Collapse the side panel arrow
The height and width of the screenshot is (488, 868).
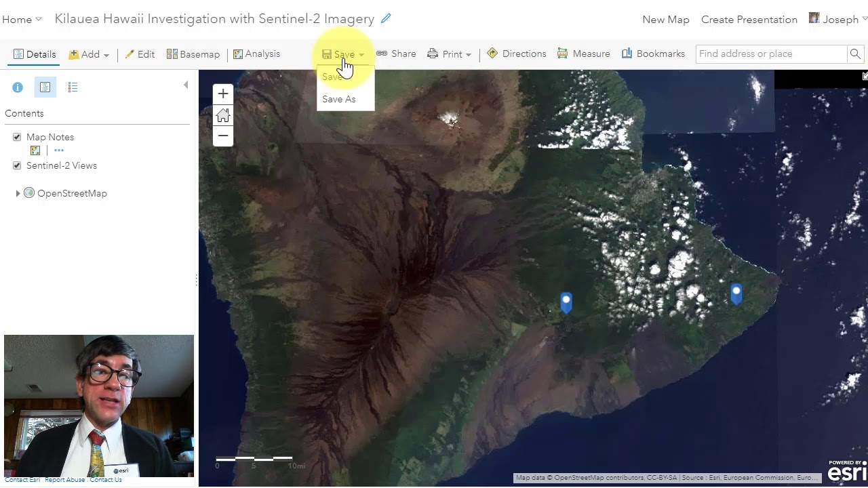click(x=186, y=85)
